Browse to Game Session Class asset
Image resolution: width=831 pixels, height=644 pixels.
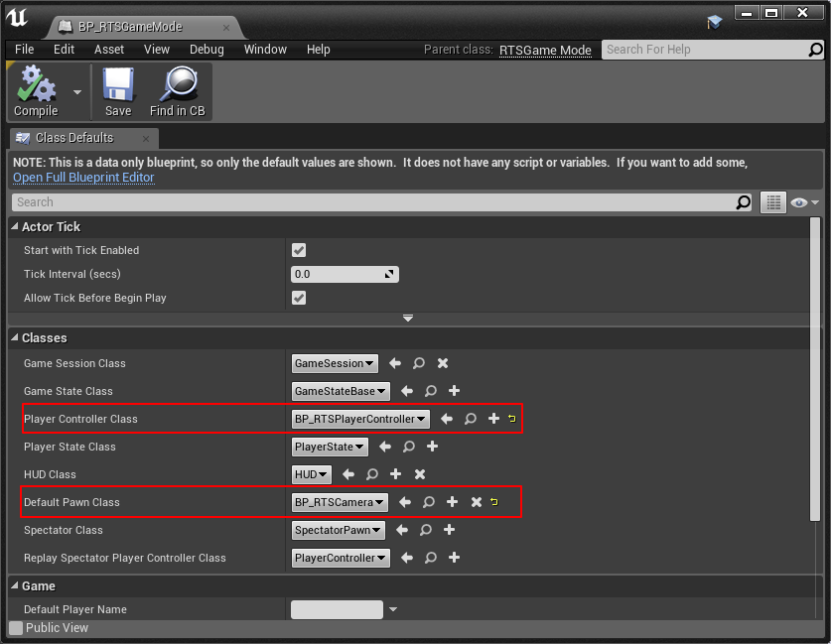coord(419,363)
